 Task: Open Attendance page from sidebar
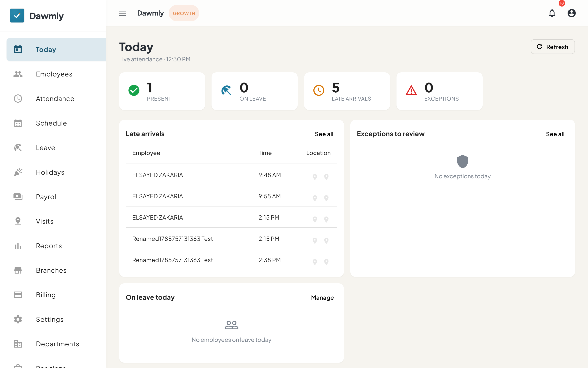tap(56, 99)
